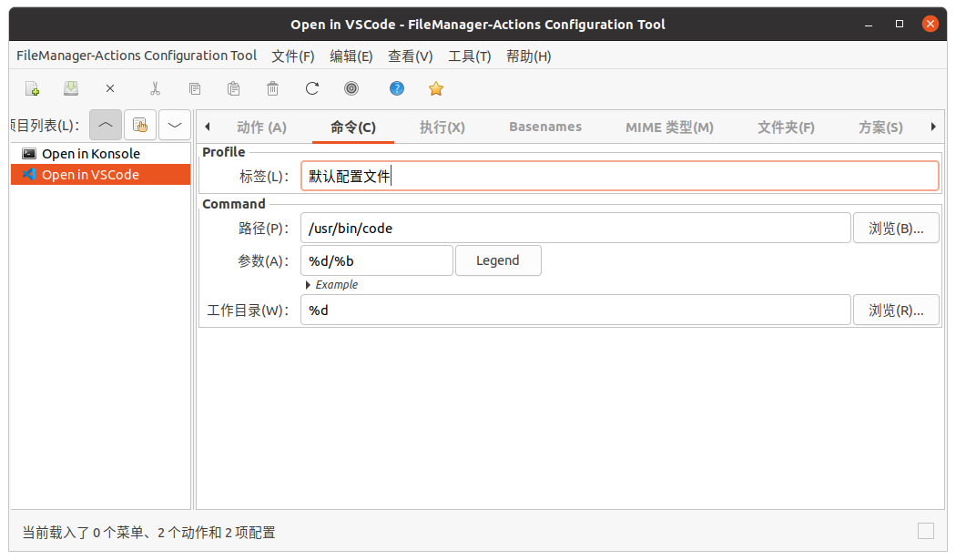Viewport: 956px width, 560px height.
Task: Toggle the manual sort order button
Action: (140, 125)
